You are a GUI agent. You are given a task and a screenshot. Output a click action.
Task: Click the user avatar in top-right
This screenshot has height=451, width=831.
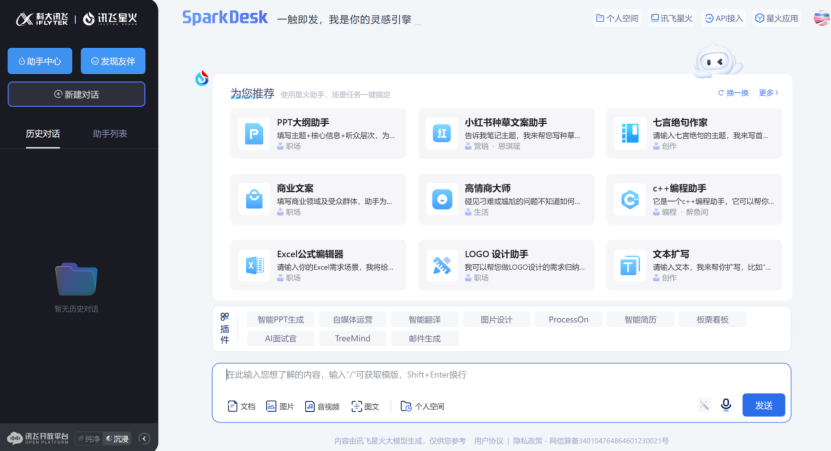click(821, 18)
